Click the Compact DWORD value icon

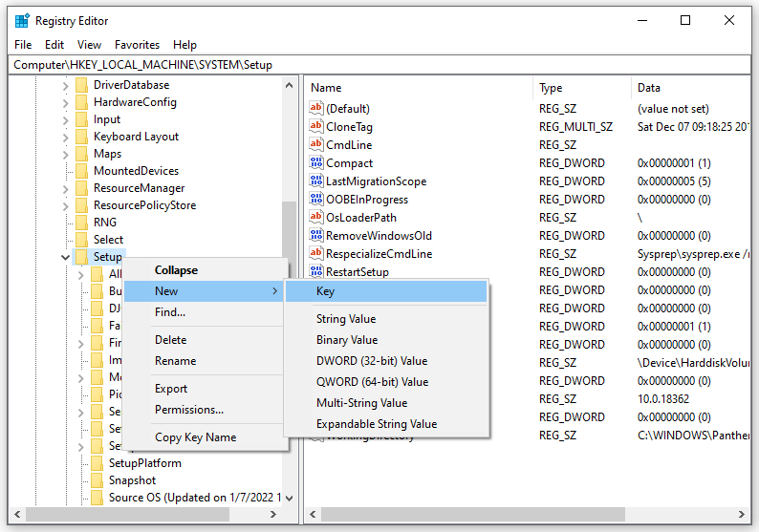pos(316,162)
